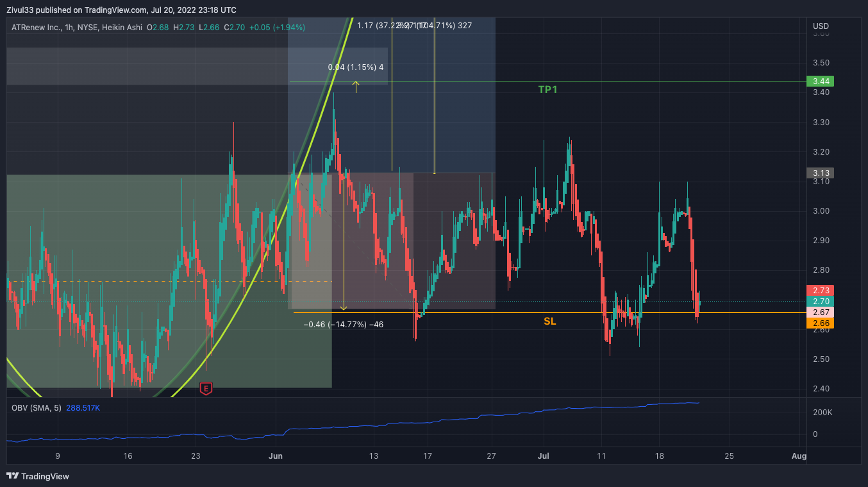The image size is (868, 487).
Task: Click the '16' date label on time axis
Action: click(128, 456)
